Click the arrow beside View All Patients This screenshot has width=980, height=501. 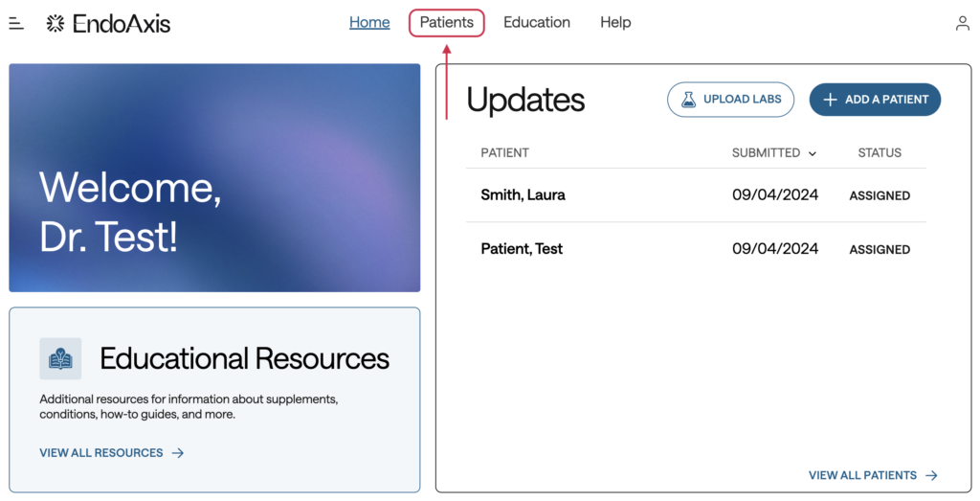tap(931, 475)
